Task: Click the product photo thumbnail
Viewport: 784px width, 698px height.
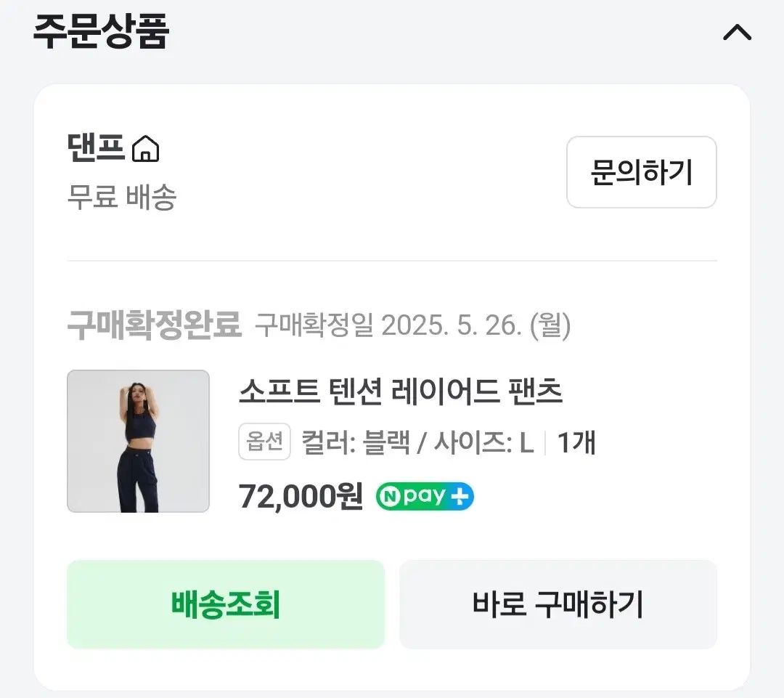Action: (138, 442)
